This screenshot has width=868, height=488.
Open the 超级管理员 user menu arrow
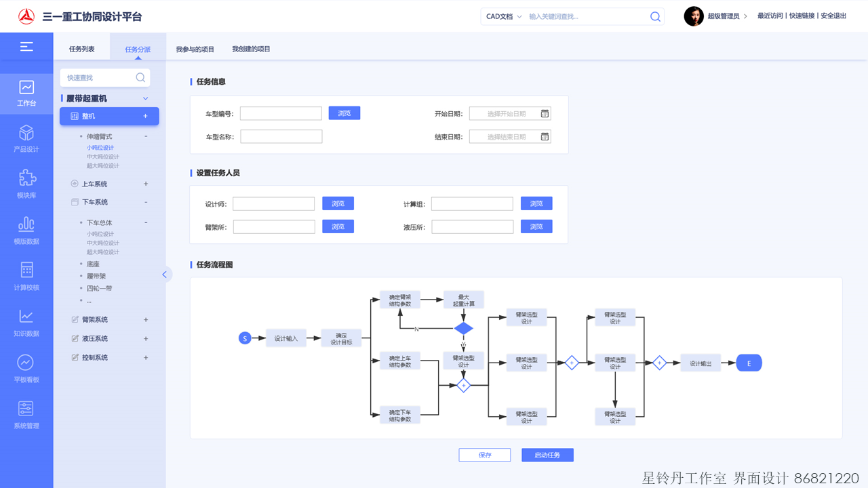click(x=746, y=16)
